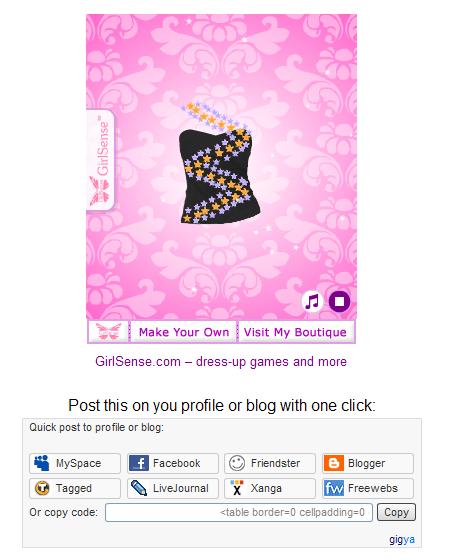Open Visit My Boutique
The width and height of the screenshot is (450, 560).
295,332
